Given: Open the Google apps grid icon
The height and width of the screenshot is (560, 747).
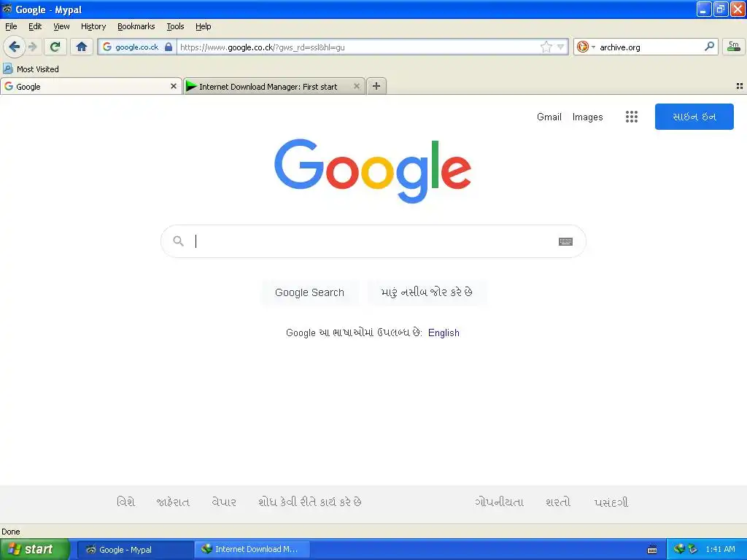Looking at the screenshot, I should point(632,117).
